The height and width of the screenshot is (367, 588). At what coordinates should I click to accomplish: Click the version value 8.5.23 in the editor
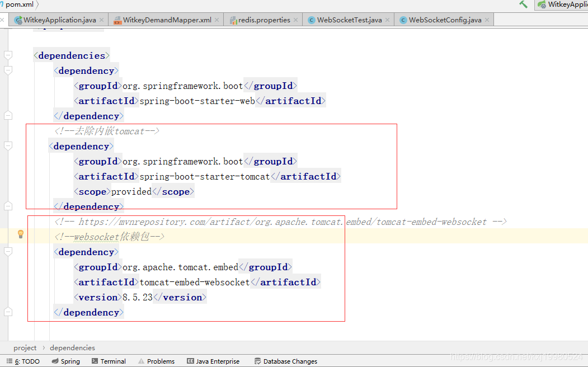pyautogui.click(x=136, y=297)
